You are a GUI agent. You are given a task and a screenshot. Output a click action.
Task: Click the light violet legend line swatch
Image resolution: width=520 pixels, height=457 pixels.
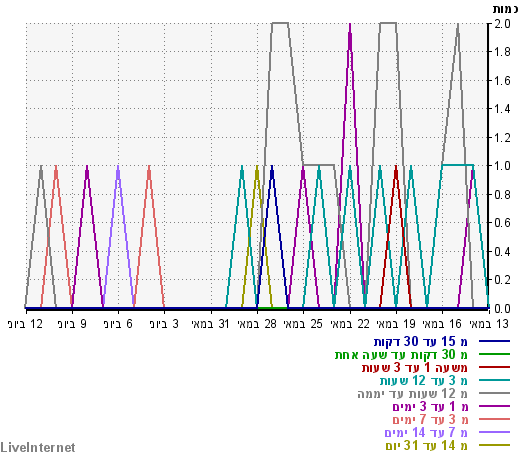(x=494, y=432)
